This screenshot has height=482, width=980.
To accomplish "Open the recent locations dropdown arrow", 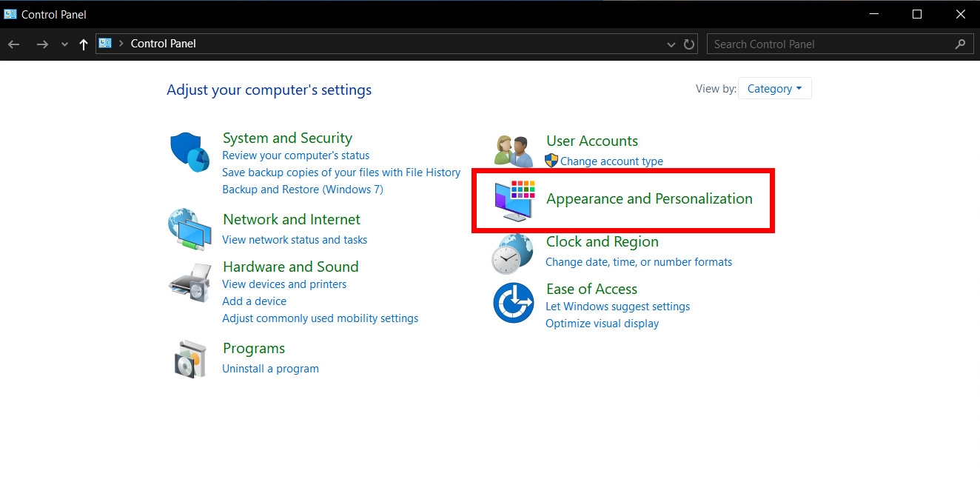I will pyautogui.click(x=64, y=44).
